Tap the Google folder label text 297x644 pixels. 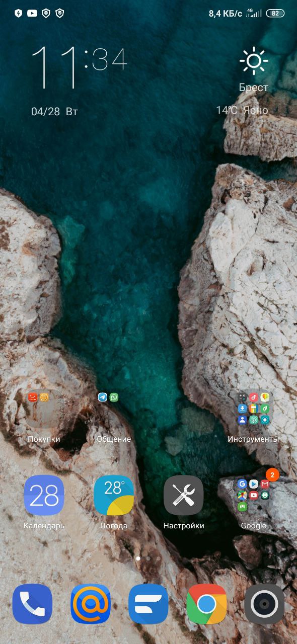point(254,526)
